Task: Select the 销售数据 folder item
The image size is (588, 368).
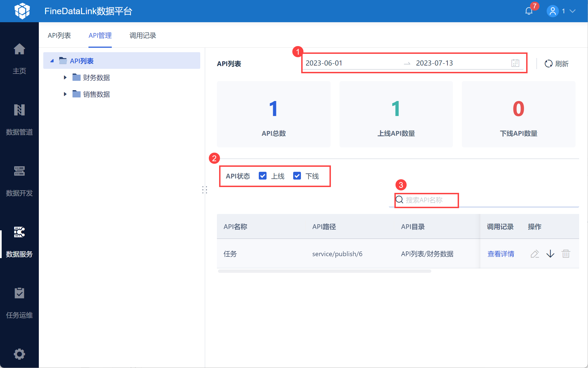Action: 96,94
